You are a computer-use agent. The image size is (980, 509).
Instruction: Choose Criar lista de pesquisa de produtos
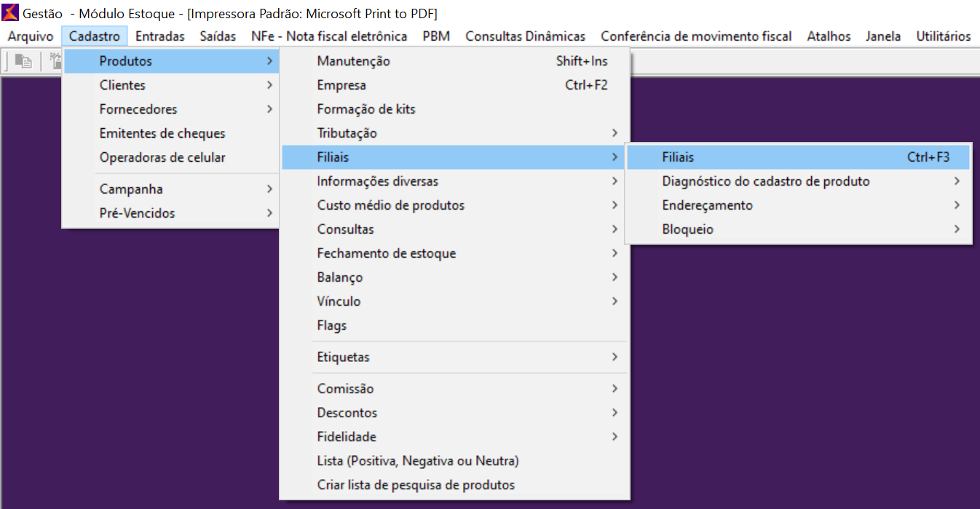[416, 485]
